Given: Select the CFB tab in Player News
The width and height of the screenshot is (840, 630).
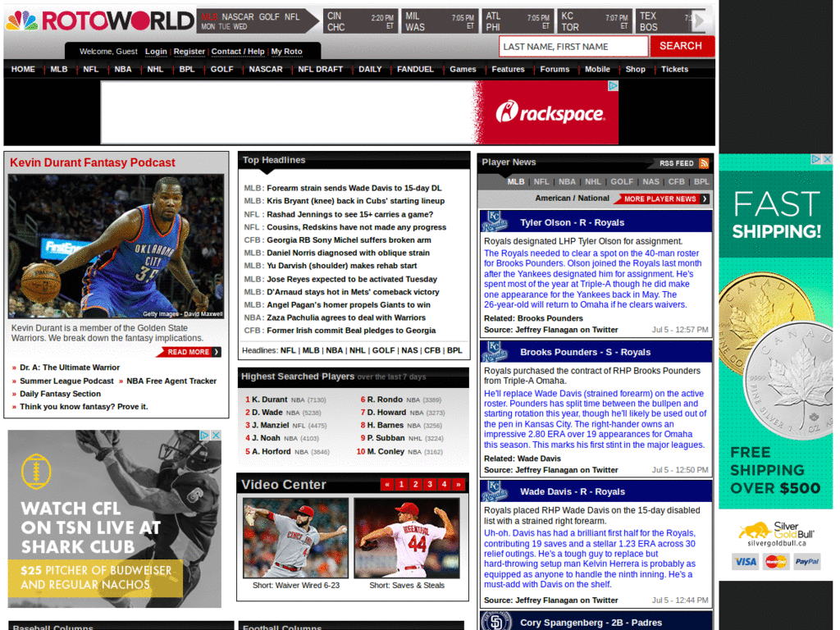Looking at the screenshot, I should [676, 181].
